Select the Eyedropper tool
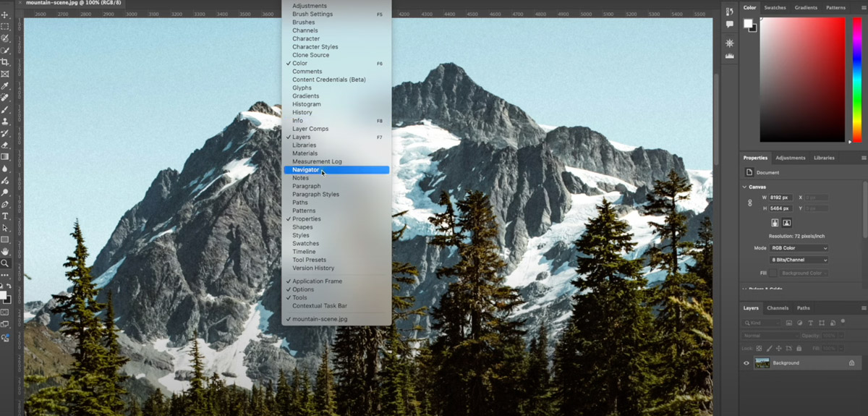Viewport: 868px width, 416px height. [5, 86]
